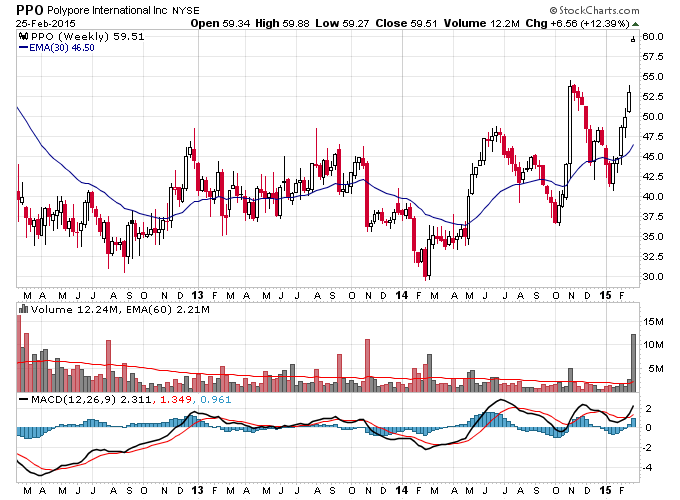Click the 14 year label under price panel
Screen dimensions: 680x500
coord(402,295)
